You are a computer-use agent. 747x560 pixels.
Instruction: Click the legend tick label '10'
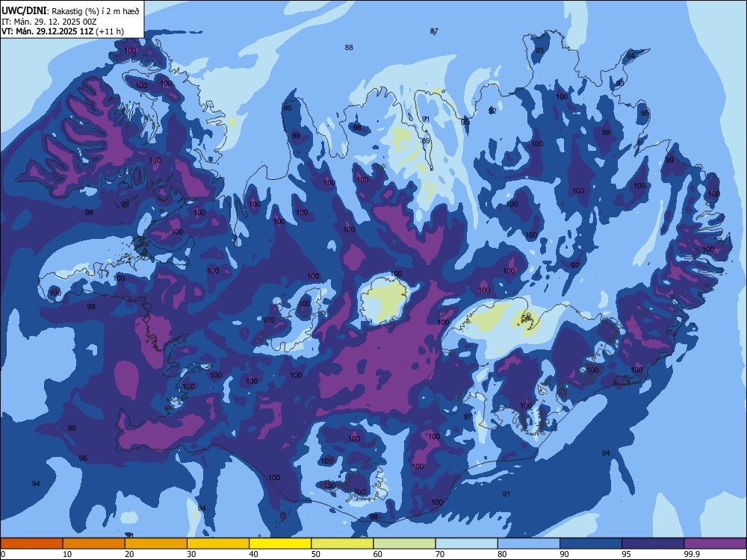(x=67, y=554)
